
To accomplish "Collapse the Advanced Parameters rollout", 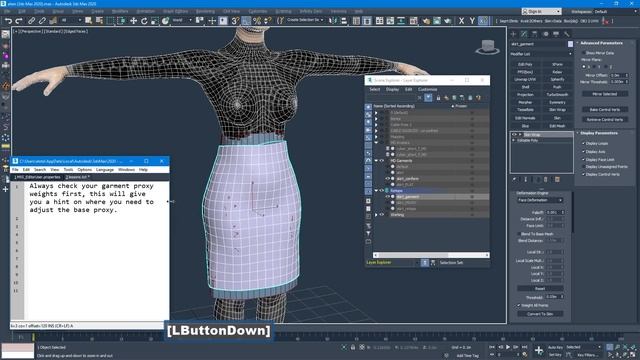I will pos(601,43).
